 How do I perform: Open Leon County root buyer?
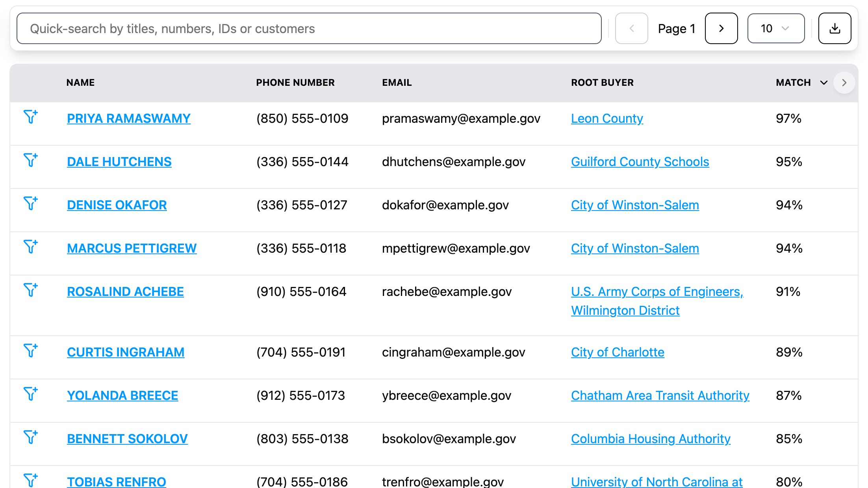point(607,118)
